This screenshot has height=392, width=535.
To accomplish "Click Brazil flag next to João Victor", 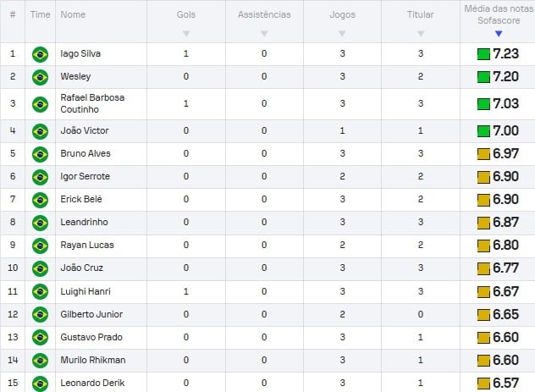I will [39, 131].
